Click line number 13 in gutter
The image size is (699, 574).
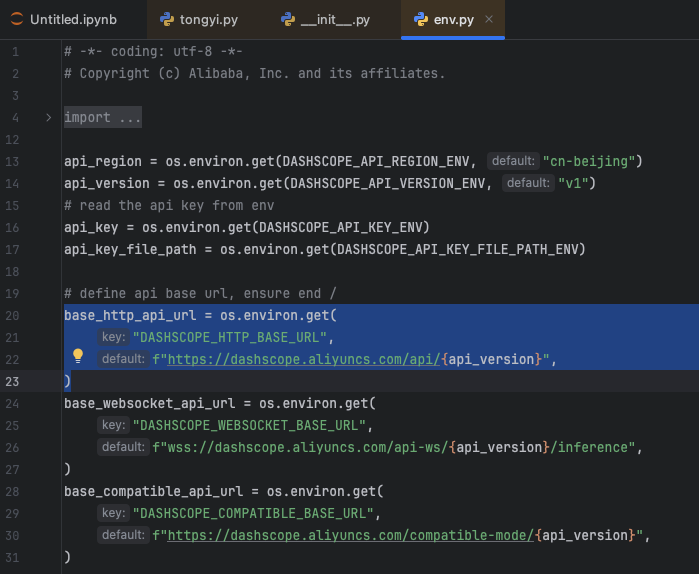(x=12, y=161)
